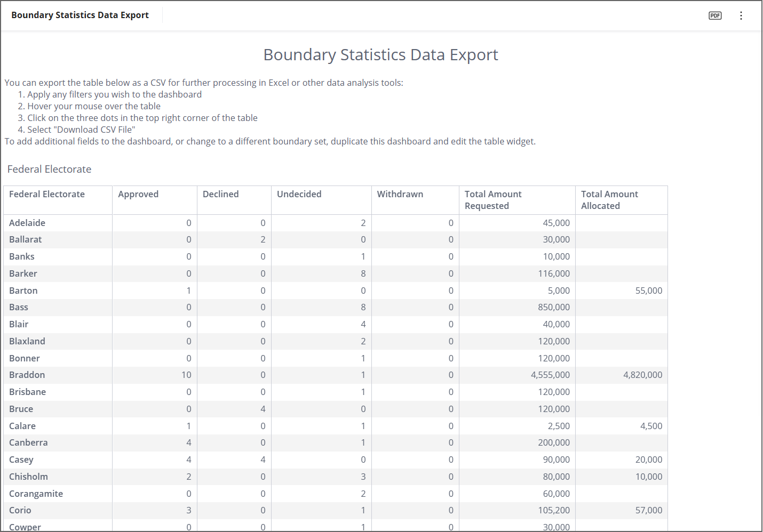This screenshot has width=763, height=532.
Task: Sort by the Undecided column header
Action: tap(299, 194)
